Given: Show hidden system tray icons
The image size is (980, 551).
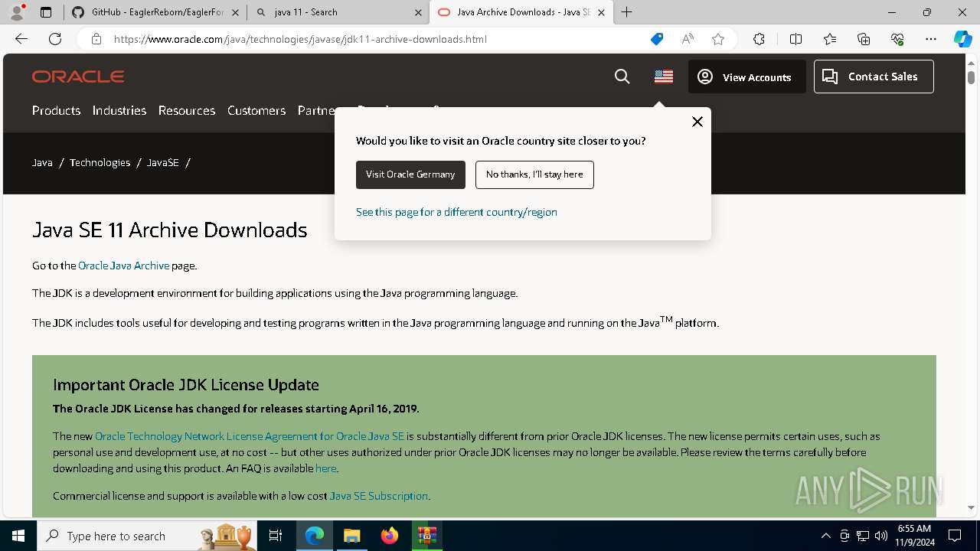Looking at the screenshot, I should [x=825, y=536].
